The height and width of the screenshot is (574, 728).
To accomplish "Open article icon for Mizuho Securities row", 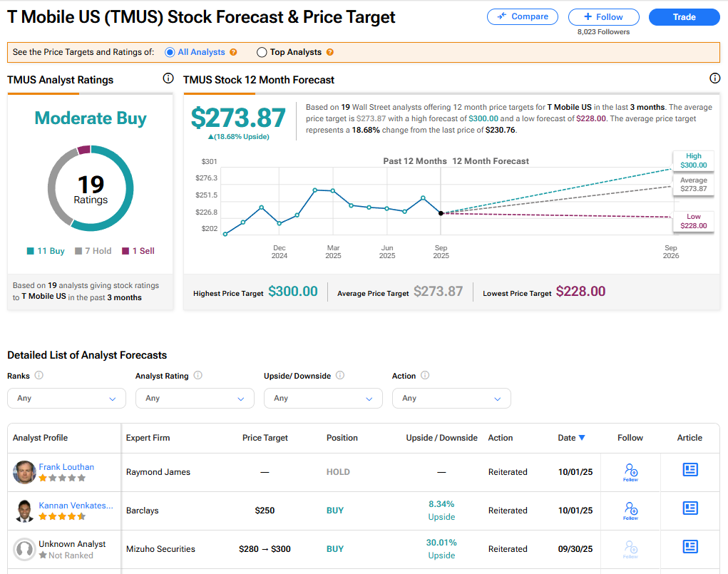I will tap(689, 546).
